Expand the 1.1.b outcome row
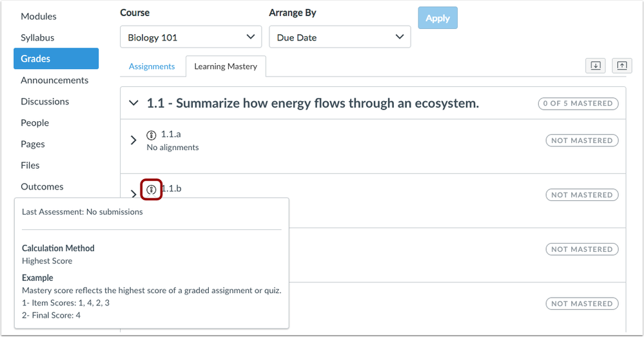This screenshot has width=644, height=337. point(133,193)
